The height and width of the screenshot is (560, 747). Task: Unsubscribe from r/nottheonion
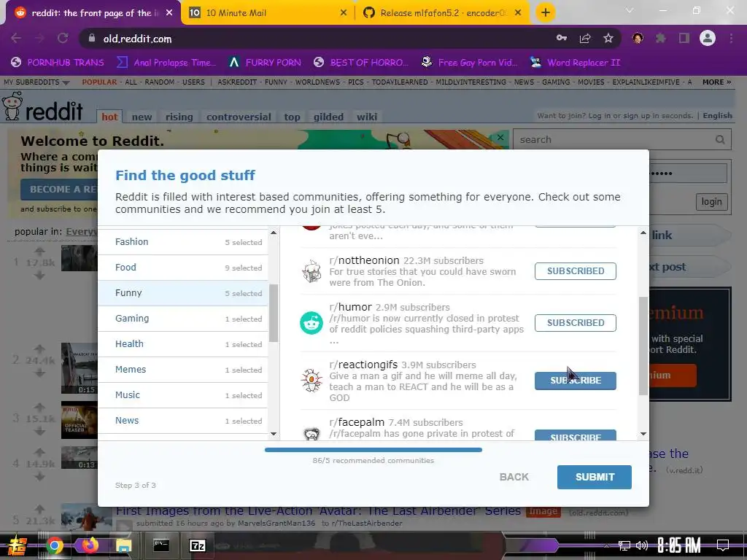(x=575, y=271)
